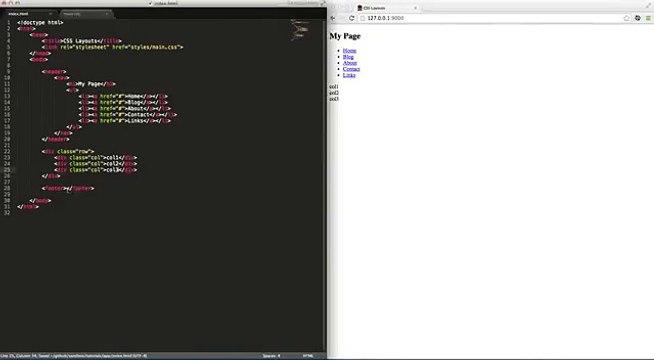The image size is (654, 360).
Task: Switch to the main.css editor tab
Action: (x=86, y=14)
